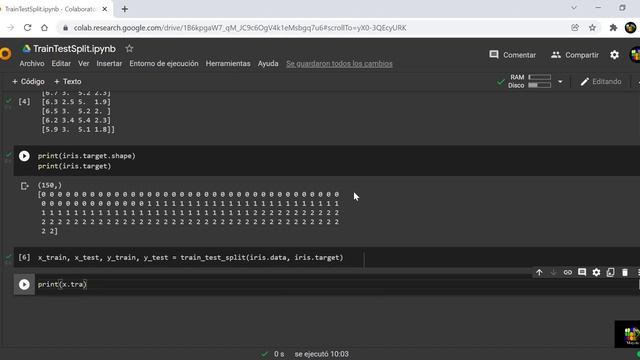Click the [6.2 3.4 5.4 2.3] output row
The height and width of the screenshot is (360, 640).
76,120
